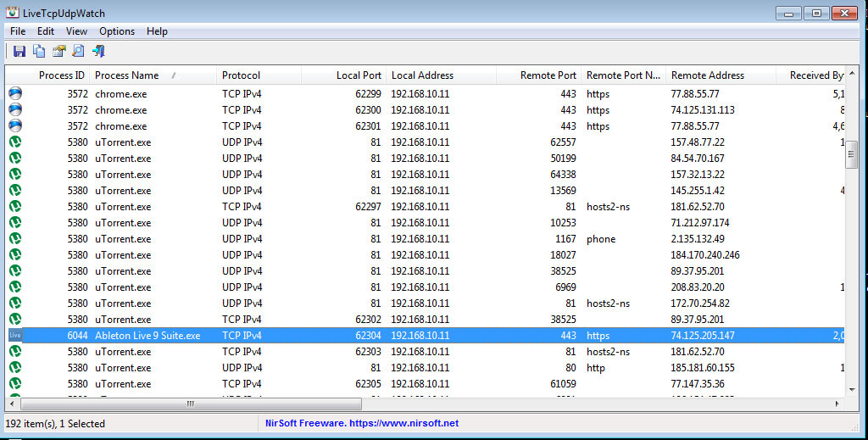Open the File menu

(x=18, y=31)
